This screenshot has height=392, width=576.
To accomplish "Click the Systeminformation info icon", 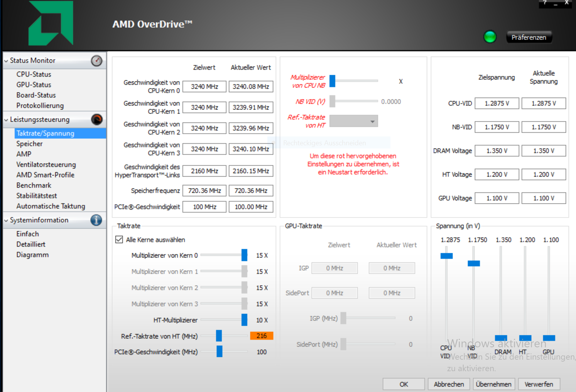I will 96,220.
